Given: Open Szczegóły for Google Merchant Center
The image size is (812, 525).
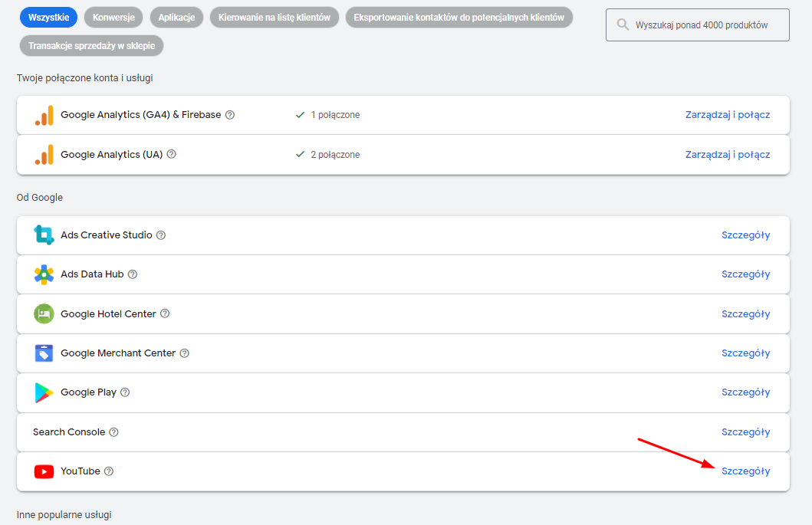Looking at the screenshot, I should coord(746,353).
